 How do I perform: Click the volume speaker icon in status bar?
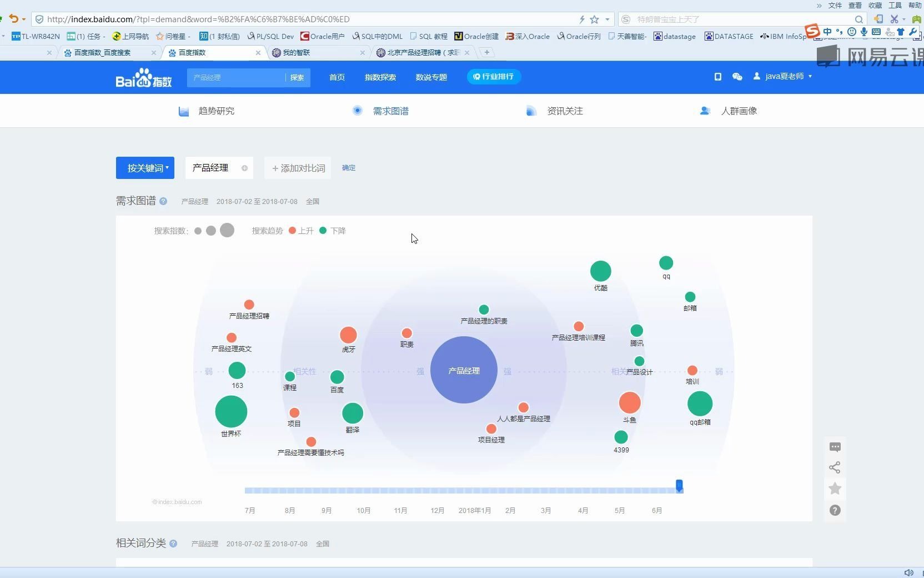[908, 572]
